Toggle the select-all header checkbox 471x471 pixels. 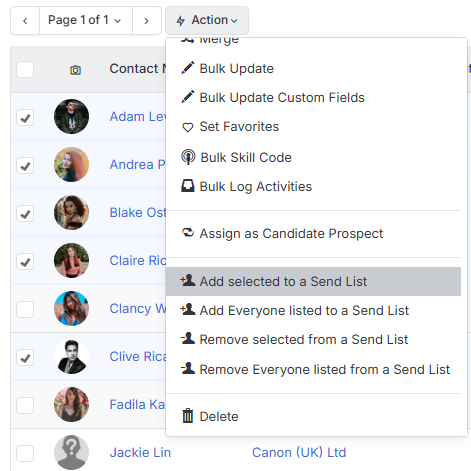(x=25, y=69)
